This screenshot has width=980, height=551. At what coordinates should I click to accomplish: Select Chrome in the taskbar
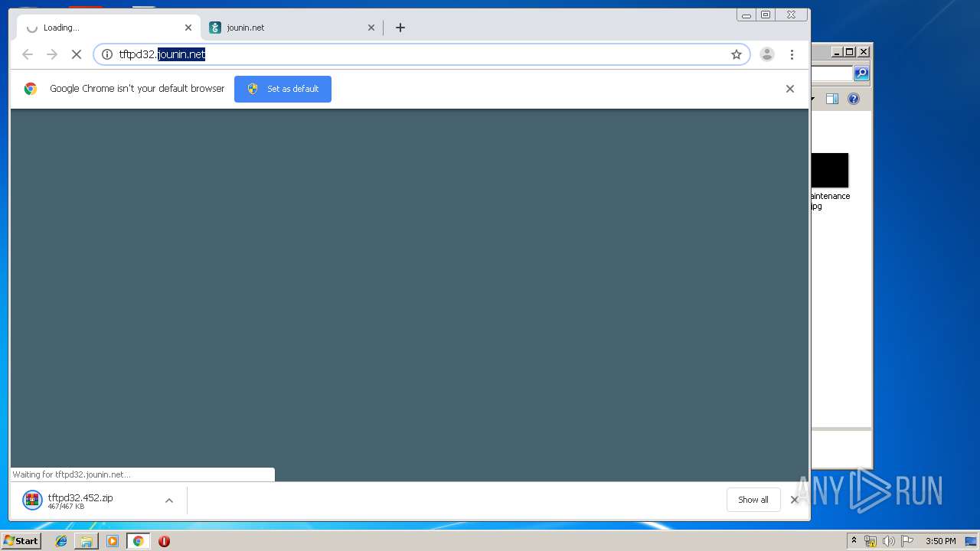click(139, 541)
